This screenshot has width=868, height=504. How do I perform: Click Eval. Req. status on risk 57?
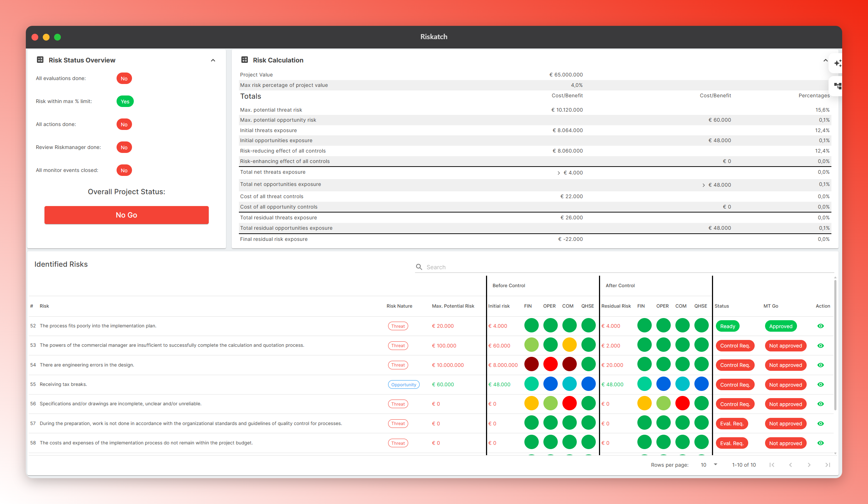732,424
